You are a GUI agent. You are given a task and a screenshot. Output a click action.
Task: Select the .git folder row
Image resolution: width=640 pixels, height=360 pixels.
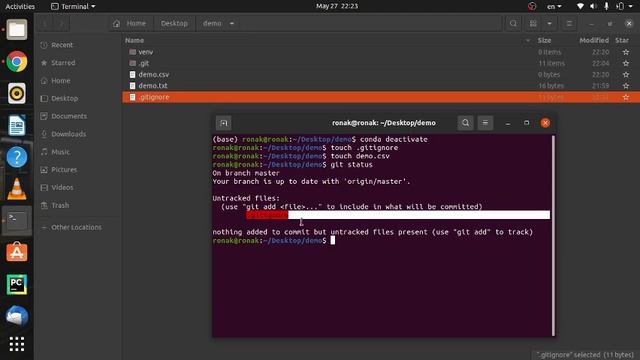click(x=381, y=63)
